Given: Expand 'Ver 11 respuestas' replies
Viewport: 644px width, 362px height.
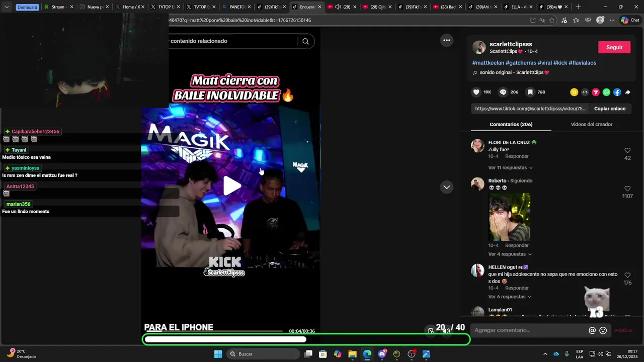Looking at the screenshot, I should coord(510,167).
